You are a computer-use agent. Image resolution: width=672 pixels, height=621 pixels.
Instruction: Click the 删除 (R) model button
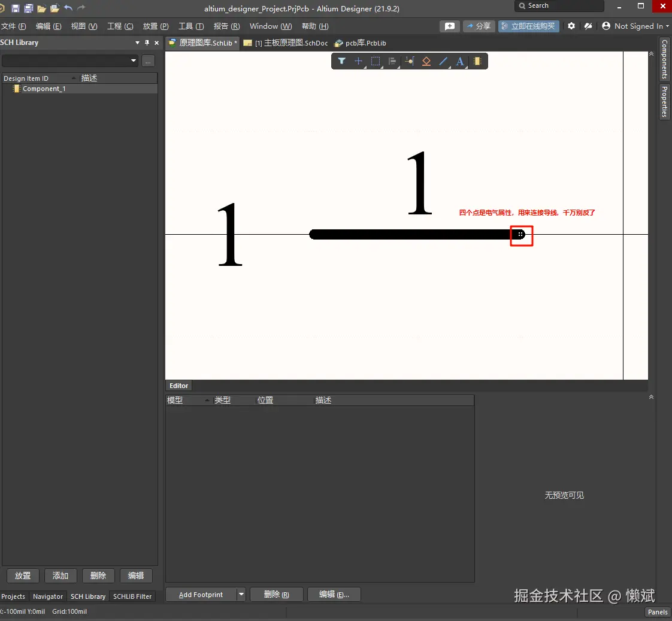click(x=277, y=595)
